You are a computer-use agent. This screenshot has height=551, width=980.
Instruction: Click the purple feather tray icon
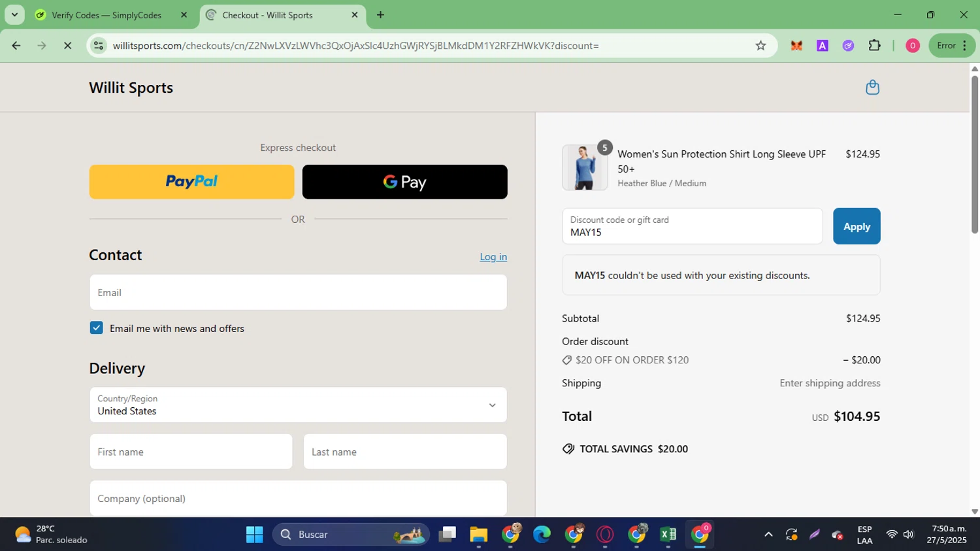814,535
